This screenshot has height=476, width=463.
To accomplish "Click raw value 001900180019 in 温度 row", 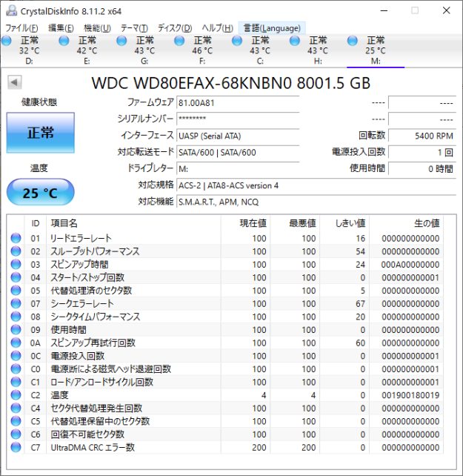I will tap(410, 395).
